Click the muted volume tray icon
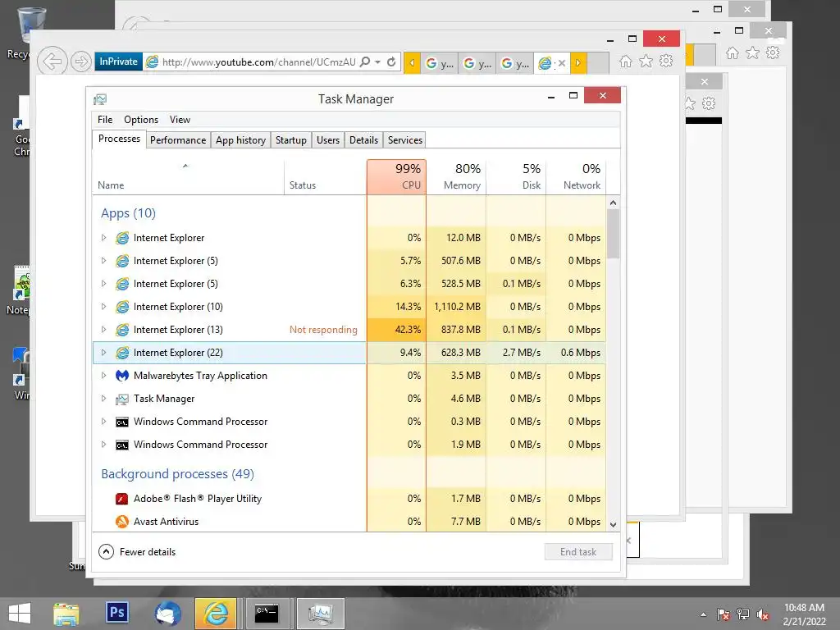 pos(763,614)
